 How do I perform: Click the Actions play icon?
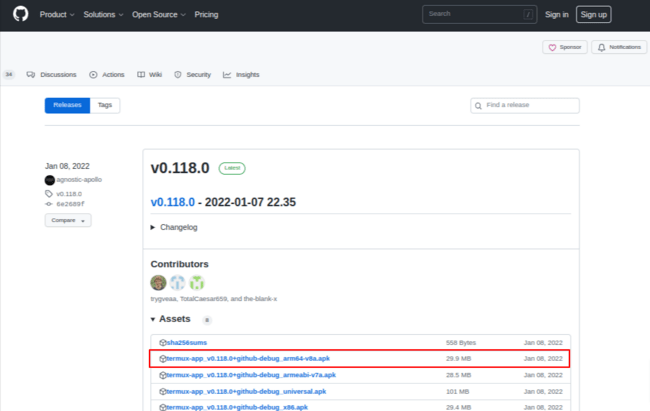(x=93, y=75)
